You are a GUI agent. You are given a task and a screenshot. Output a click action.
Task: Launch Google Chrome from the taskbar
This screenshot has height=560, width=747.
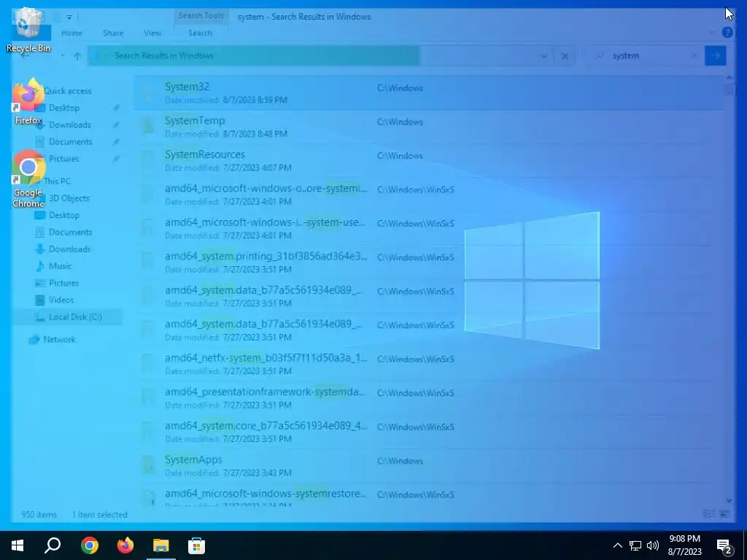point(90,545)
